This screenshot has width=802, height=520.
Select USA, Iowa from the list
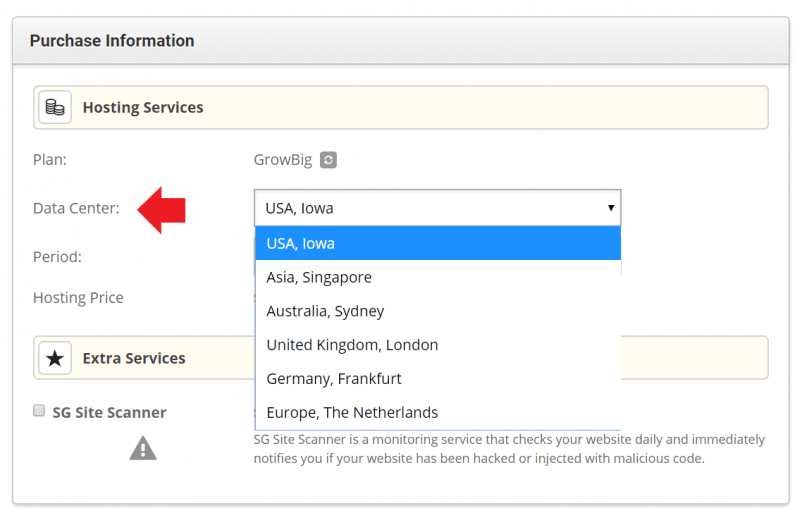(437, 243)
